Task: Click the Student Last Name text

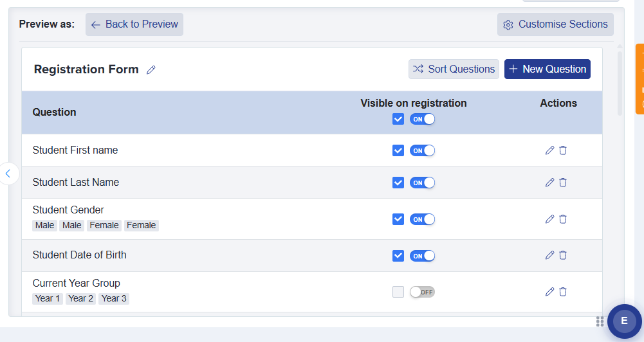Action: (75, 183)
